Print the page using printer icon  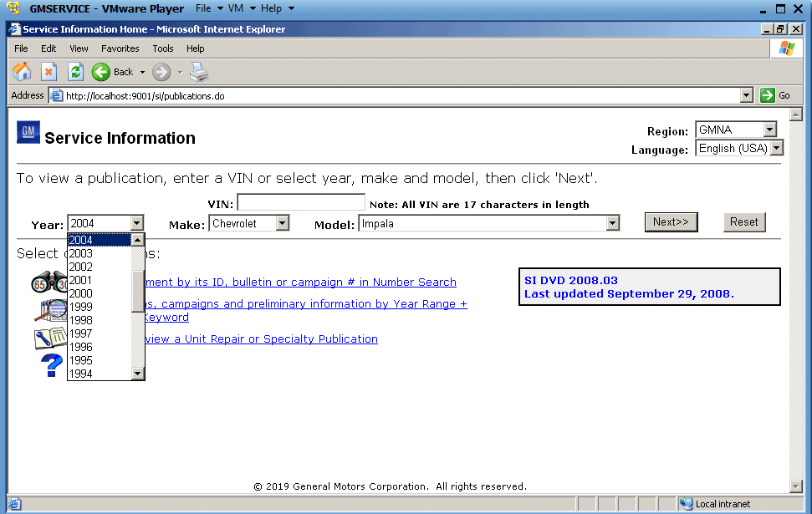point(199,72)
